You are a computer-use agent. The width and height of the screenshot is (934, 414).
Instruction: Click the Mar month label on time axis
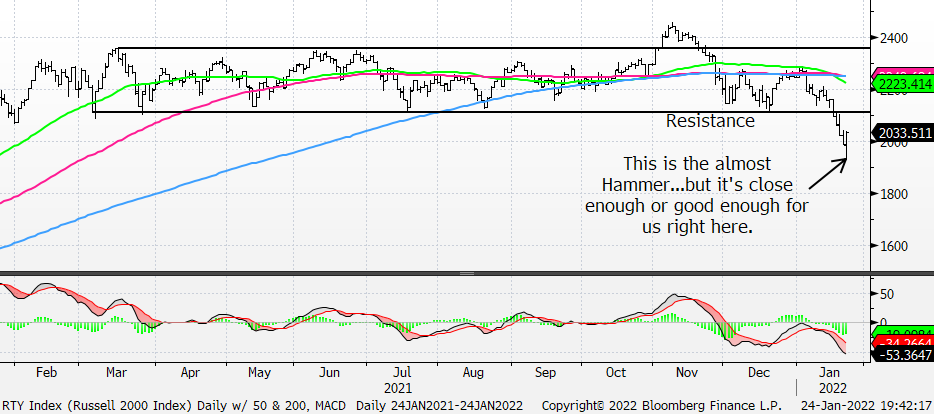[x=116, y=372]
